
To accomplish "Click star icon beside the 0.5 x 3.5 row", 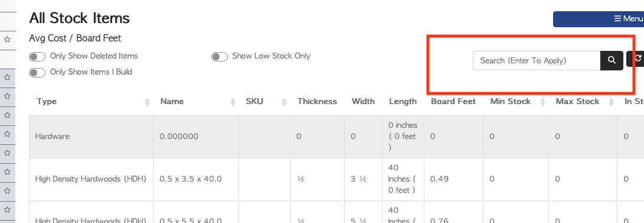I will tap(8, 172).
